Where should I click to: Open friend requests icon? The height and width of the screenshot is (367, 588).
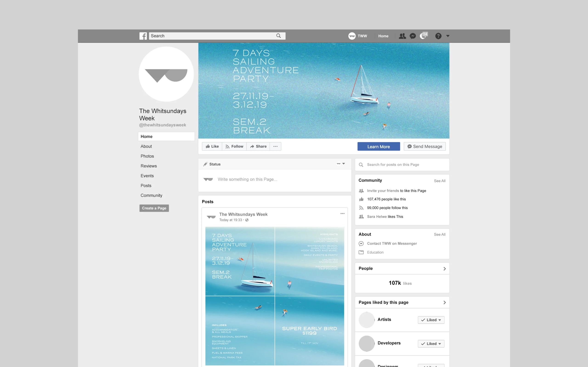(402, 36)
